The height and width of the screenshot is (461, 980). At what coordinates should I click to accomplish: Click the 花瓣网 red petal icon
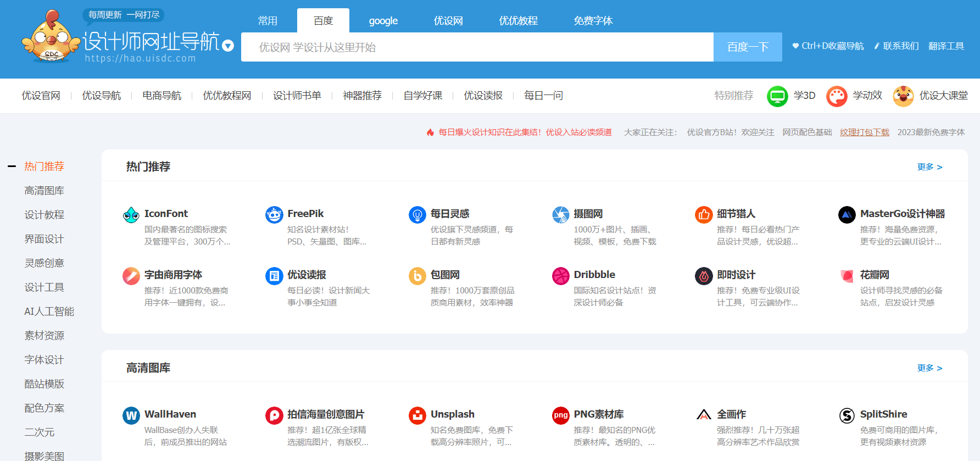847,276
